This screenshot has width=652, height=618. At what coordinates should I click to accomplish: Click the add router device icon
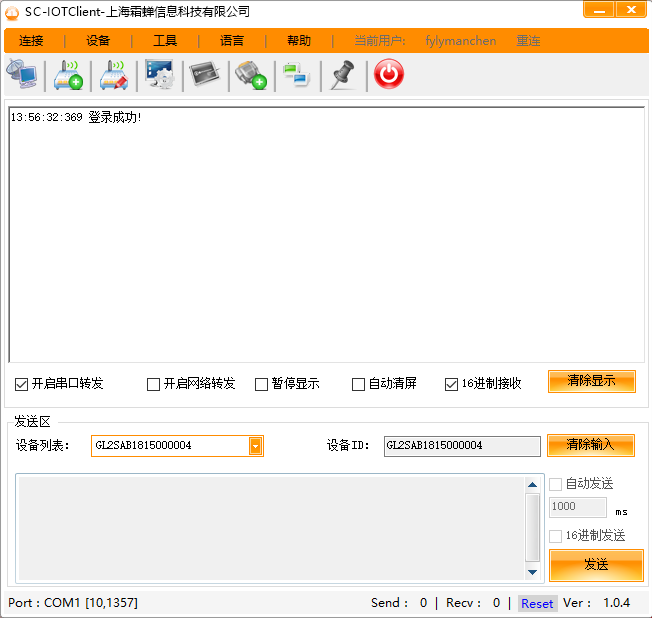pos(68,75)
